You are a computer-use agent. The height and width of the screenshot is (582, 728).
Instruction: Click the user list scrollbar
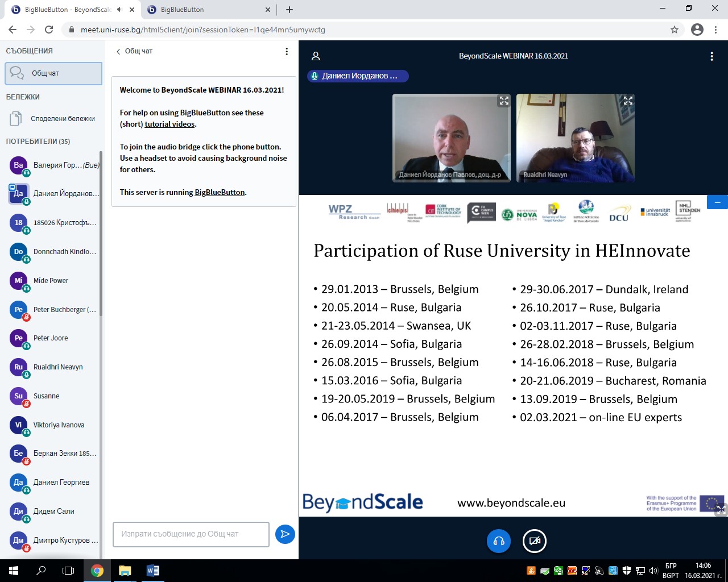[101, 227]
